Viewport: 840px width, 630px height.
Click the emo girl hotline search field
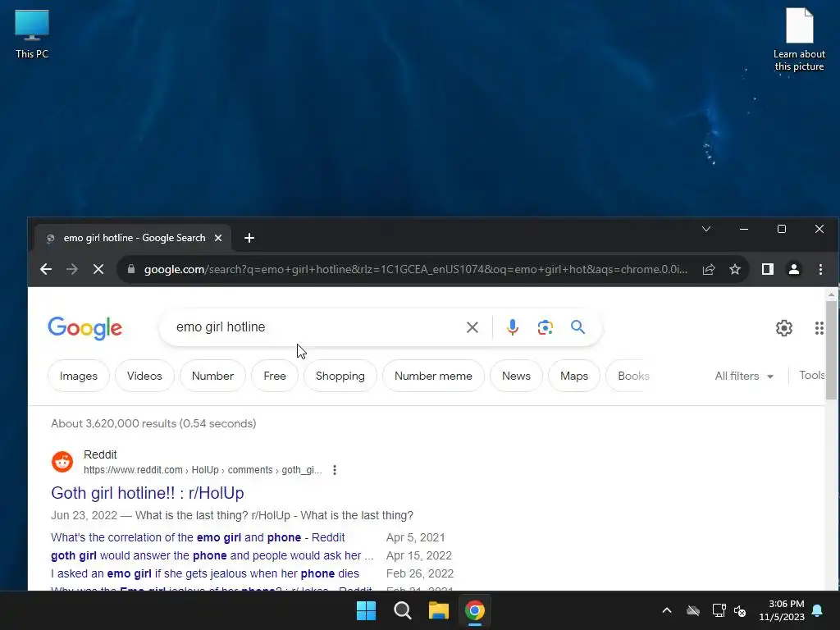[316, 326]
